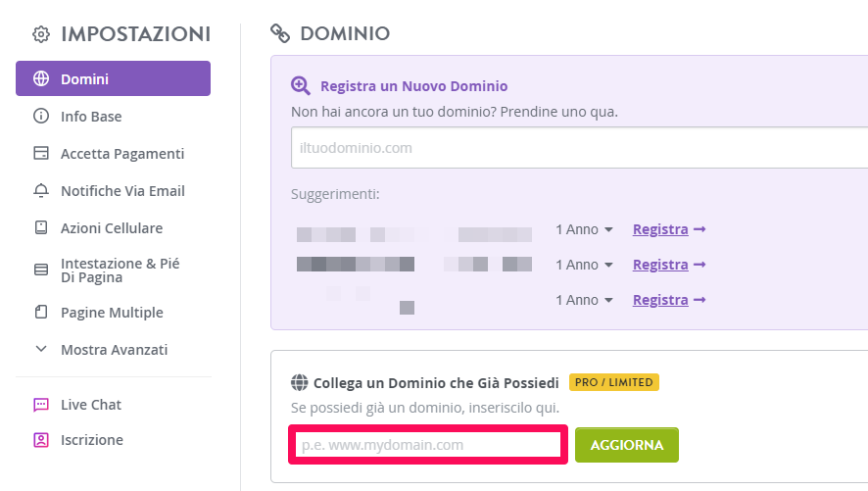This screenshot has width=868, height=491.
Task: Focus the www.mydomain.com input field
Action: point(428,445)
